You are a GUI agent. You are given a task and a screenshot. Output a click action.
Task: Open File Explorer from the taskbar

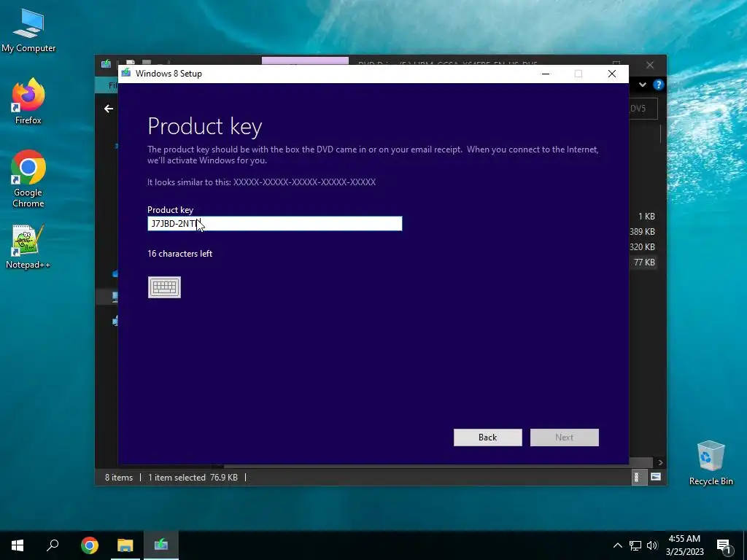coord(125,545)
